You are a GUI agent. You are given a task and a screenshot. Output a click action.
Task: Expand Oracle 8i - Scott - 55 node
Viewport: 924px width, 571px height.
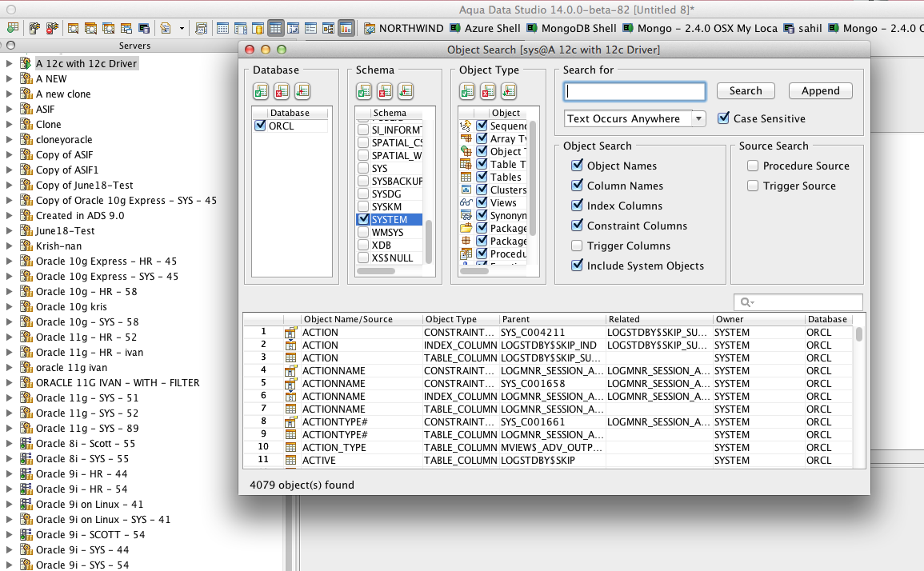[x=10, y=444]
